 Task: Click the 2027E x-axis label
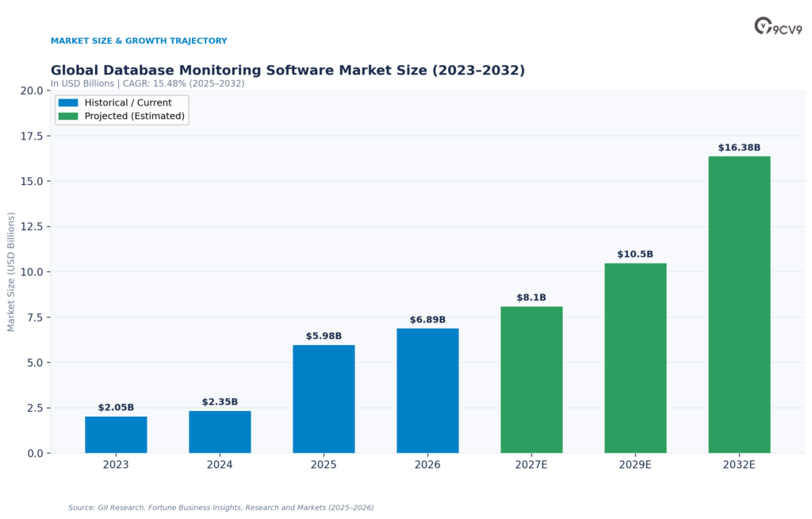pyautogui.click(x=531, y=464)
